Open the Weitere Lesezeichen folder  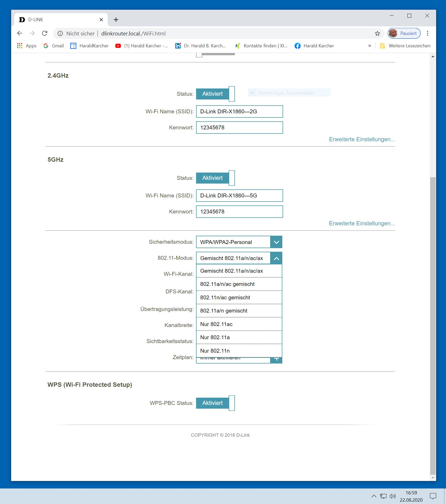[405, 46]
